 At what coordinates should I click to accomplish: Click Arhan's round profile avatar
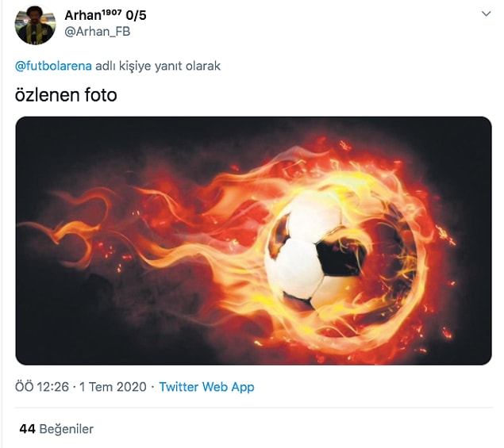(x=35, y=25)
